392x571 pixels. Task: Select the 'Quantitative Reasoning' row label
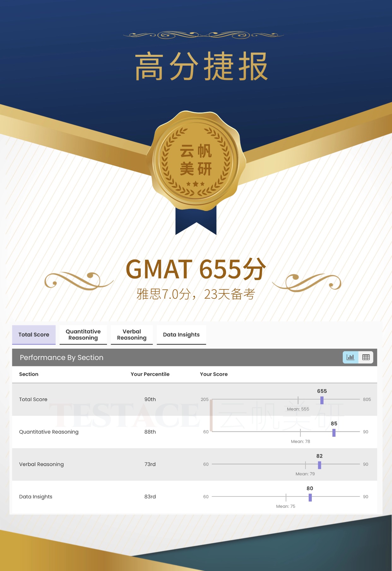pos(49,432)
